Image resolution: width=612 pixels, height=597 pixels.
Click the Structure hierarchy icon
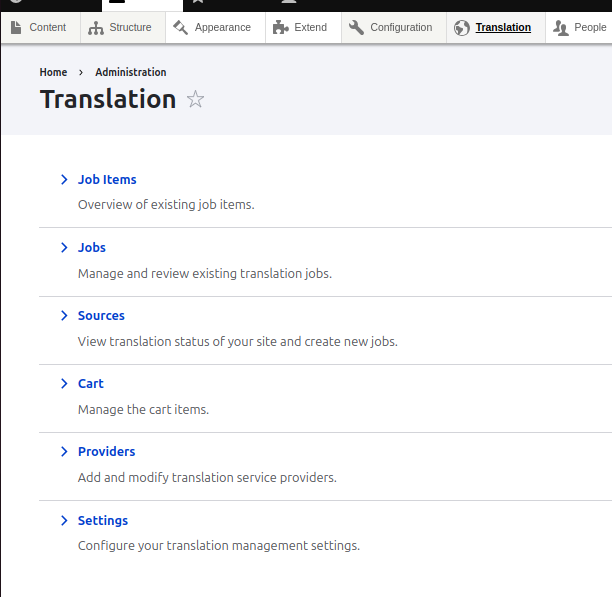96,28
